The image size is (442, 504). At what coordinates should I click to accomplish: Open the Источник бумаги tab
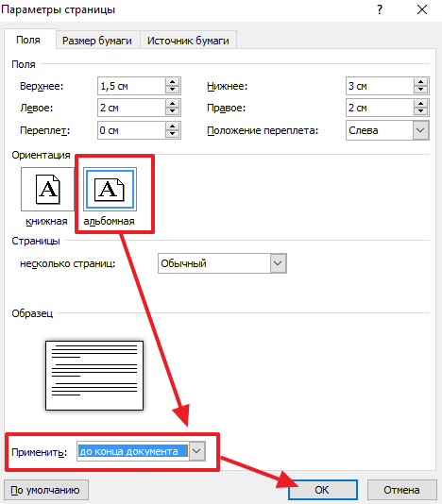pyautogui.click(x=188, y=41)
